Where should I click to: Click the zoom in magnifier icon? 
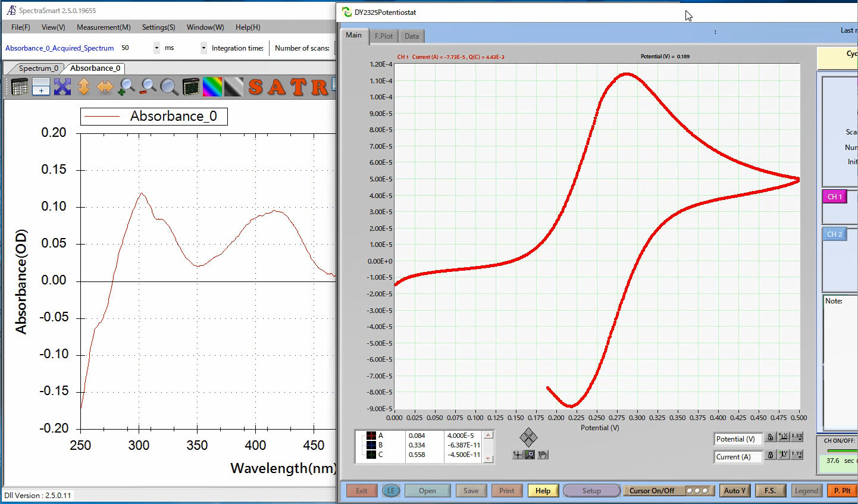[x=126, y=87]
